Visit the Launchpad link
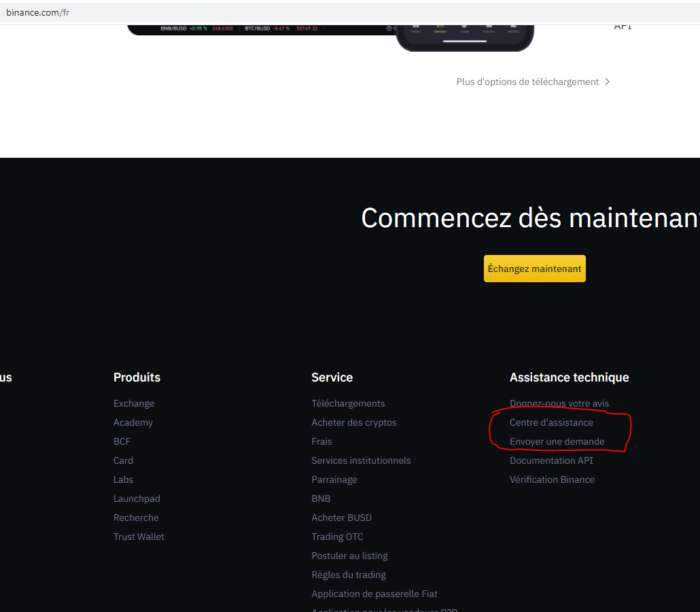This screenshot has height=612, width=700. 137,498
